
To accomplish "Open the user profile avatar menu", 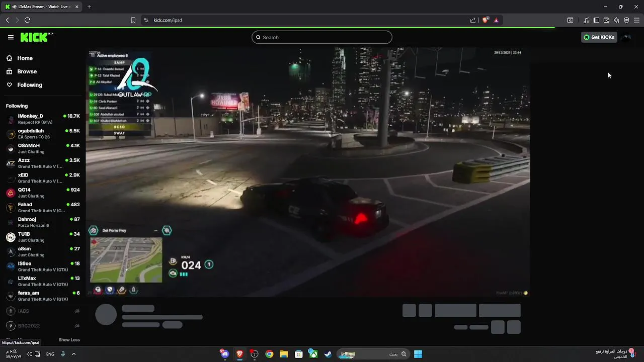I will point(626,37).
